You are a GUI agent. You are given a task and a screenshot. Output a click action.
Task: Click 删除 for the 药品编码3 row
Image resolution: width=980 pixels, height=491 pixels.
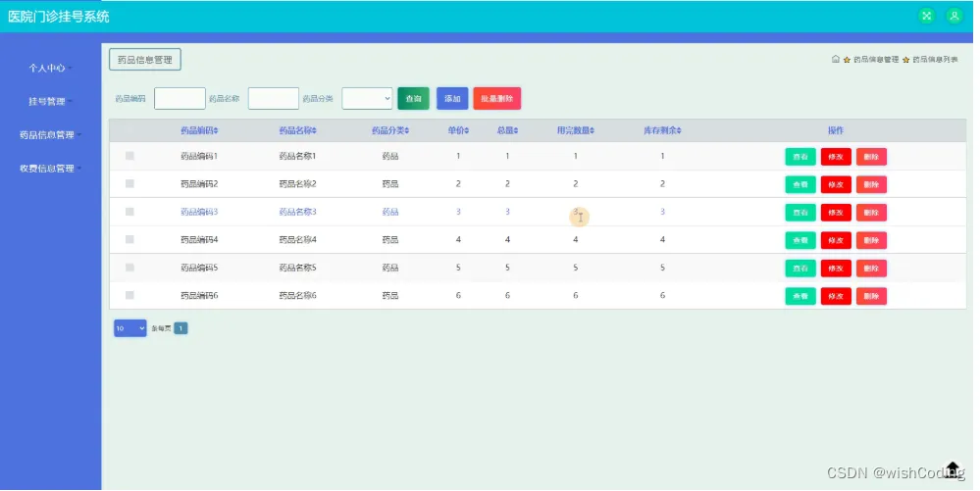(x=871, y=213)
